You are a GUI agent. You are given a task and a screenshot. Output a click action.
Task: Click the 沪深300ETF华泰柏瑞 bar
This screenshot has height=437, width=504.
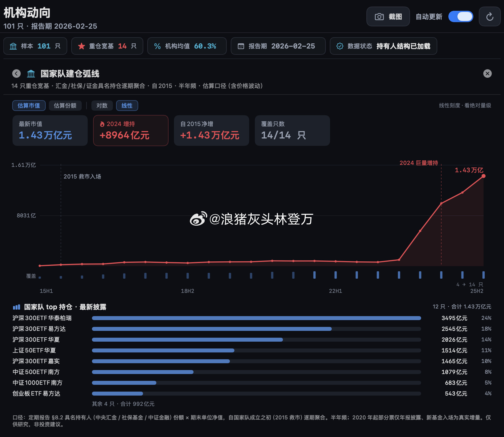click(x=257, y=318)
